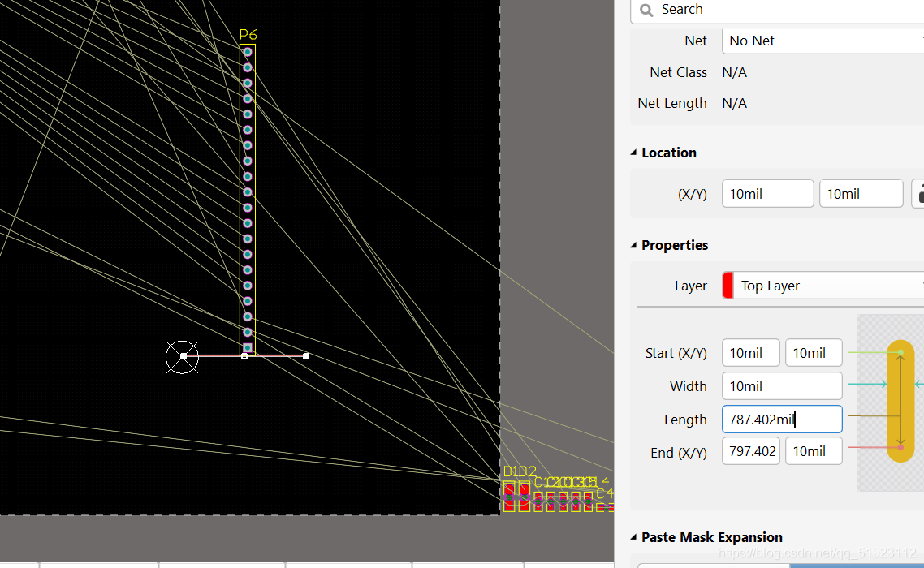
Task: Open the Layer dropdown showing Top Layer
Action: 823,286
